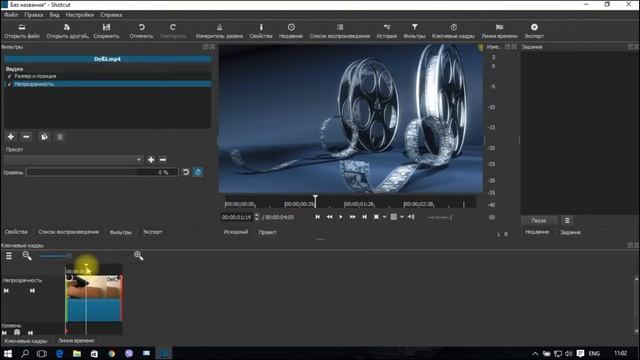This screenshot has width=640, height=360.
Task: Switch to the Исходный player tab
Action: point(236,232)
